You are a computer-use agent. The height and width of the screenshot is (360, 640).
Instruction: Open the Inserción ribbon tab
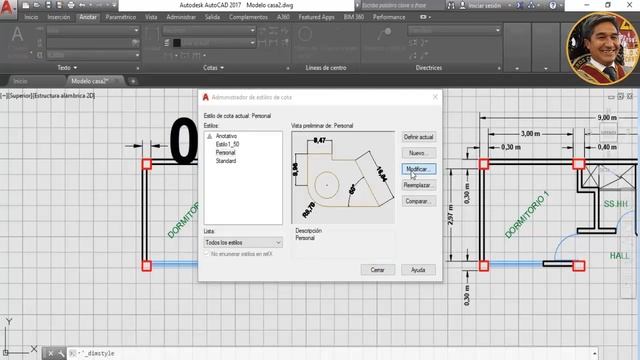pos(59,17)
